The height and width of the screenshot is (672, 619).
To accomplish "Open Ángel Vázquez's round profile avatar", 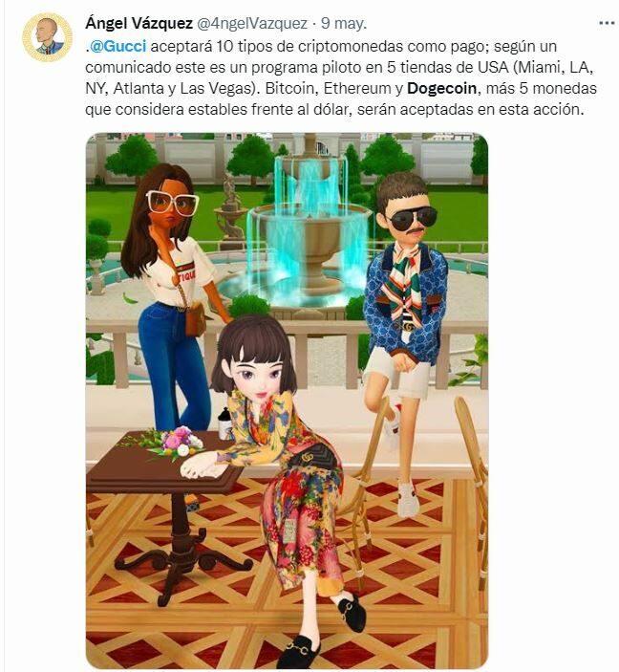I will [x=47, y=37].
